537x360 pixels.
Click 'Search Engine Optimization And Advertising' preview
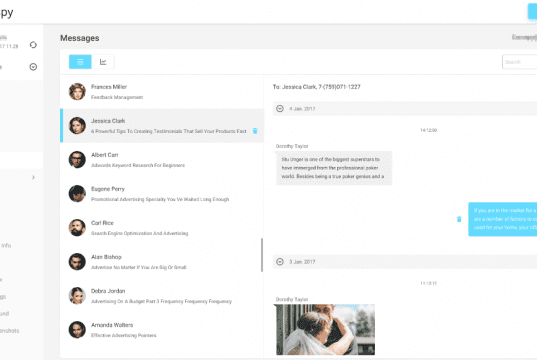tap(139, 233)
